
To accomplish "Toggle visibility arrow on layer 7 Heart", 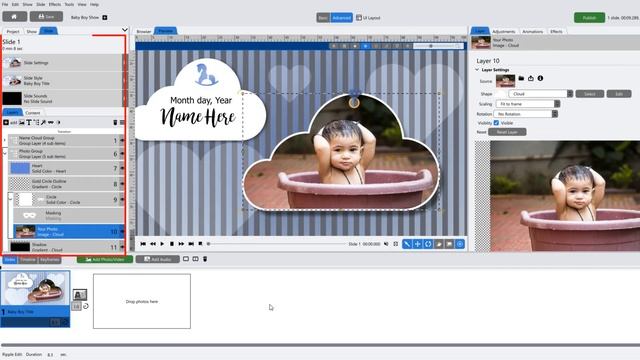I will [122, 168].
